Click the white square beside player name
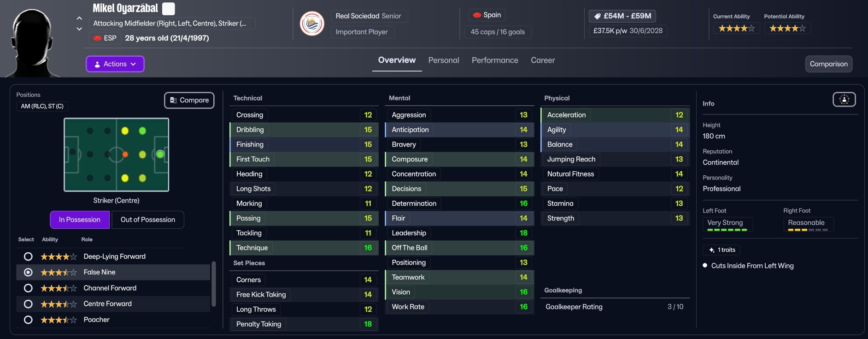 [169, 9]
